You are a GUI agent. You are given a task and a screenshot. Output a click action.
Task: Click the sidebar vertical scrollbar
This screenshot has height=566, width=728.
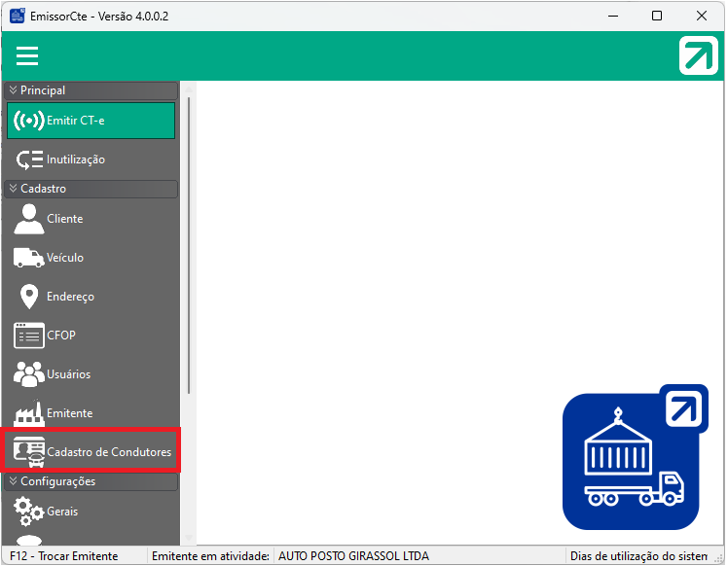(x=189, y=243)
